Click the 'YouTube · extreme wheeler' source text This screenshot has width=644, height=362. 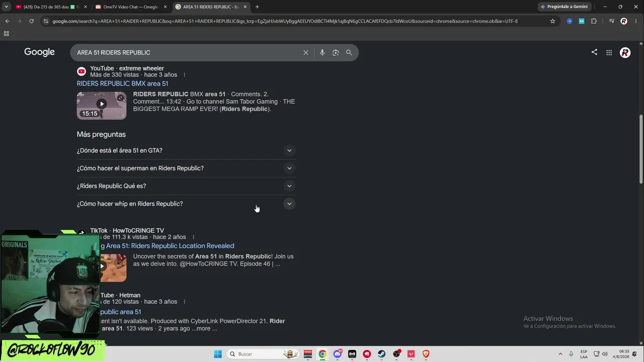click(x=127, y=68)
